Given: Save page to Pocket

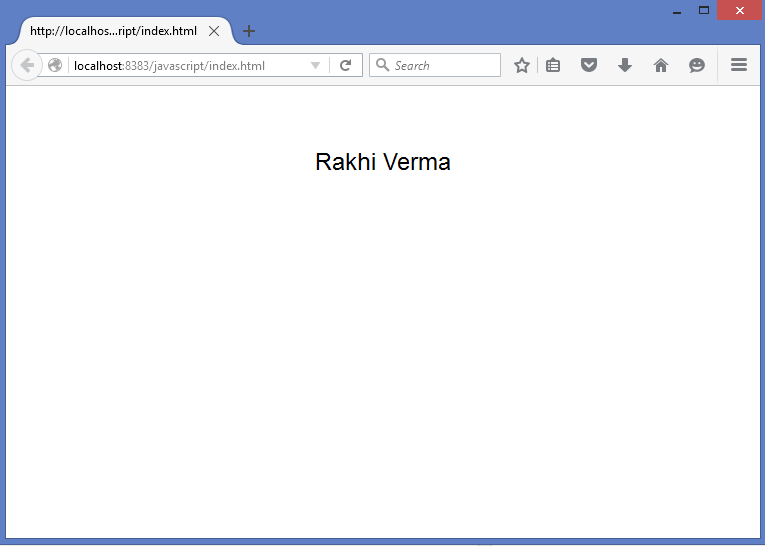Looking at the screenshot, I should [589, 65].
